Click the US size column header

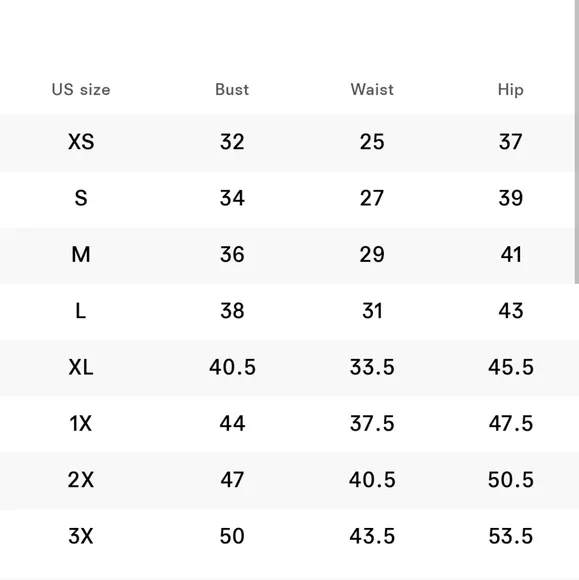[81, 90]
